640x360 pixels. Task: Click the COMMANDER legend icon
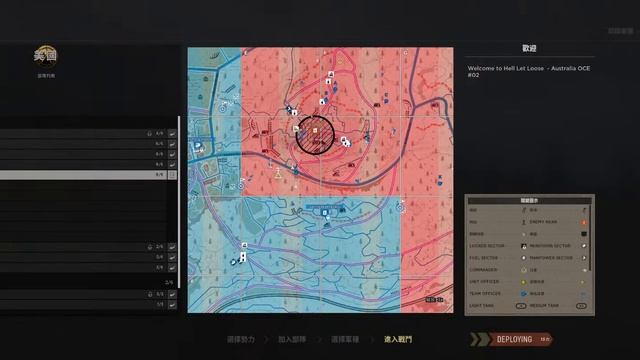click(x=524, y=270)
